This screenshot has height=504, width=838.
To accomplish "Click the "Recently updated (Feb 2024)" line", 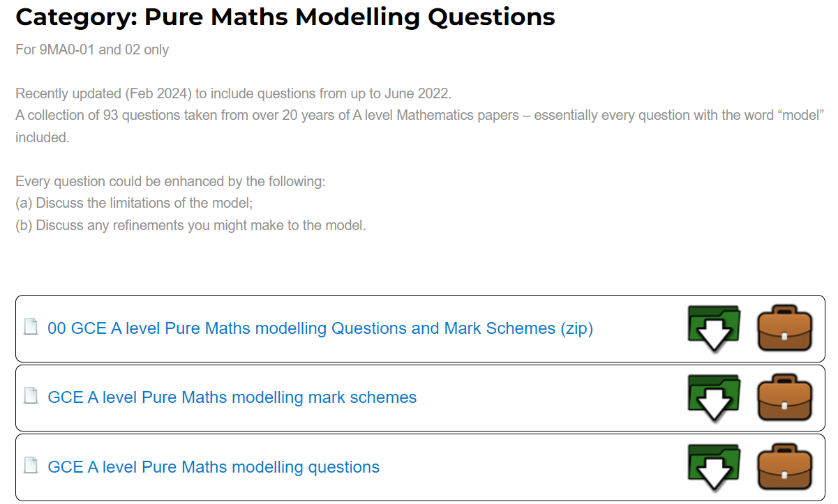I will 234,93.
